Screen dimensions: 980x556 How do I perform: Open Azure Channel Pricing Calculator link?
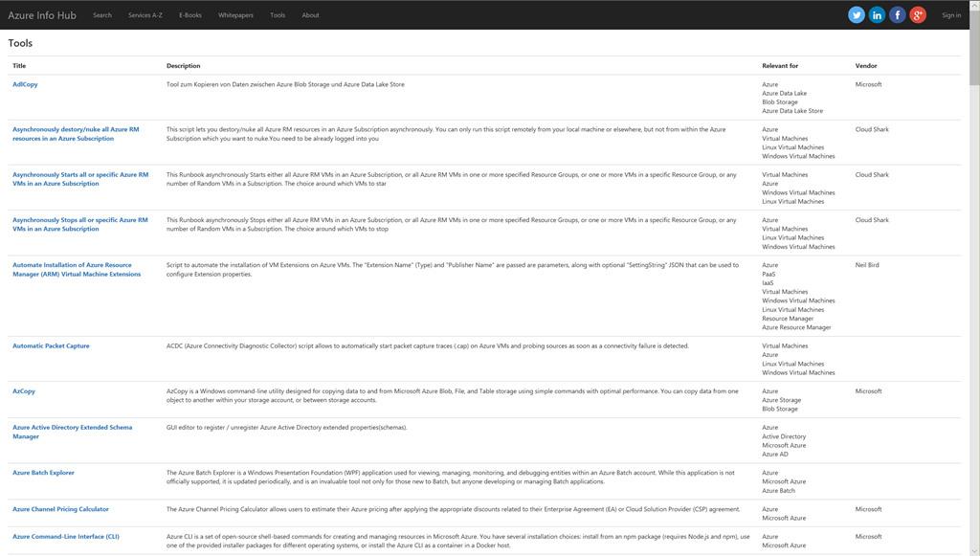point(60,509)
